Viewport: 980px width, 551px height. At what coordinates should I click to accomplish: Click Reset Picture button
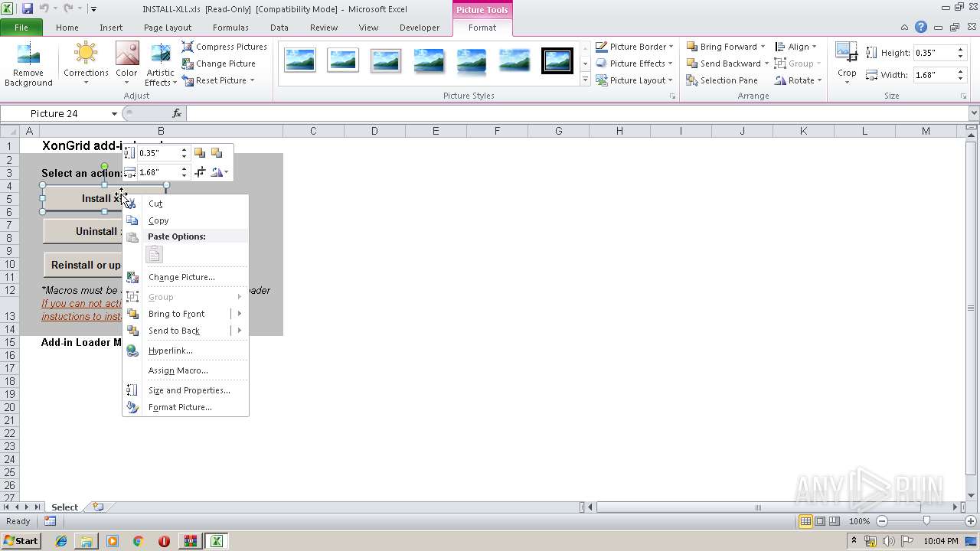(217, 80)
